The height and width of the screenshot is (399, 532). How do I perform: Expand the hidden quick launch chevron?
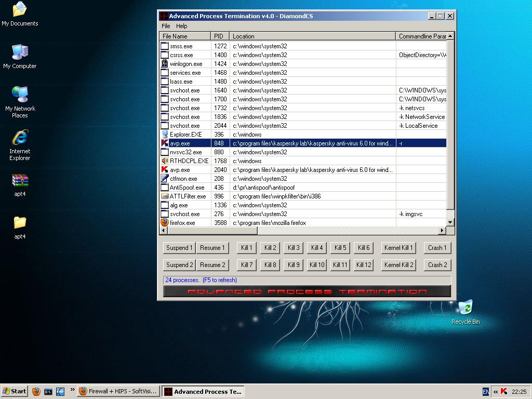pyautogui.click(x=72, y=390)
